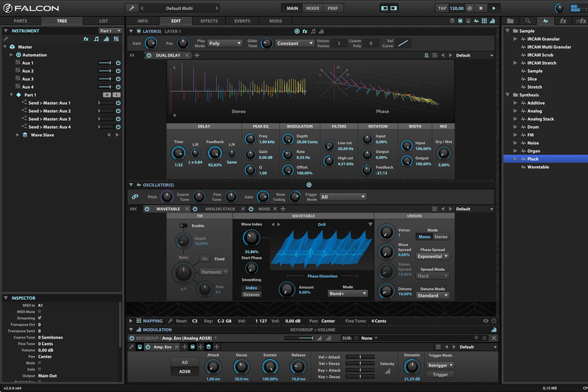Viewport: 588px width, 392px height.
Task: Click the fx filter icon in tree panel
Action: pos(86,39)
